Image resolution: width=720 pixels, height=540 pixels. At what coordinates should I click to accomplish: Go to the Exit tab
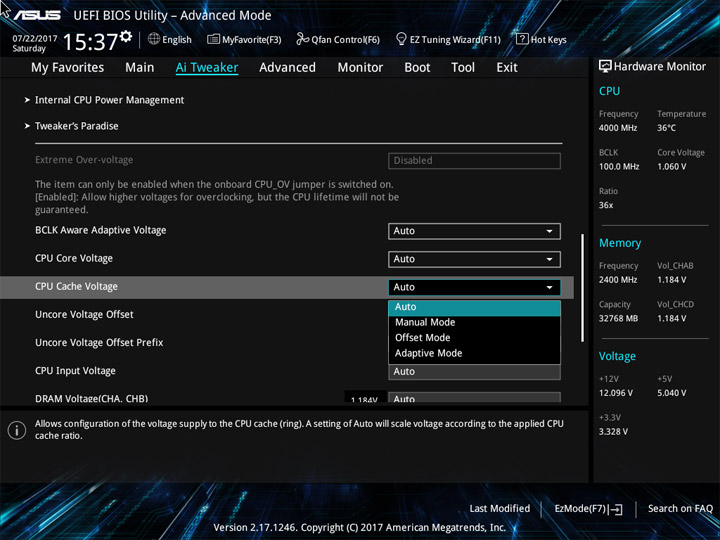(507, 68)
